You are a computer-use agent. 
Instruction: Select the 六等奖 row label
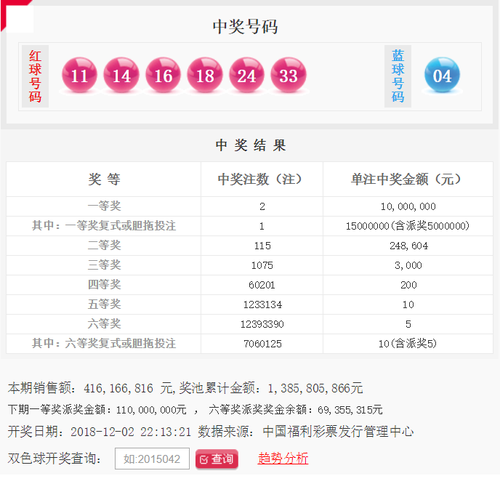tap(104, 324)
